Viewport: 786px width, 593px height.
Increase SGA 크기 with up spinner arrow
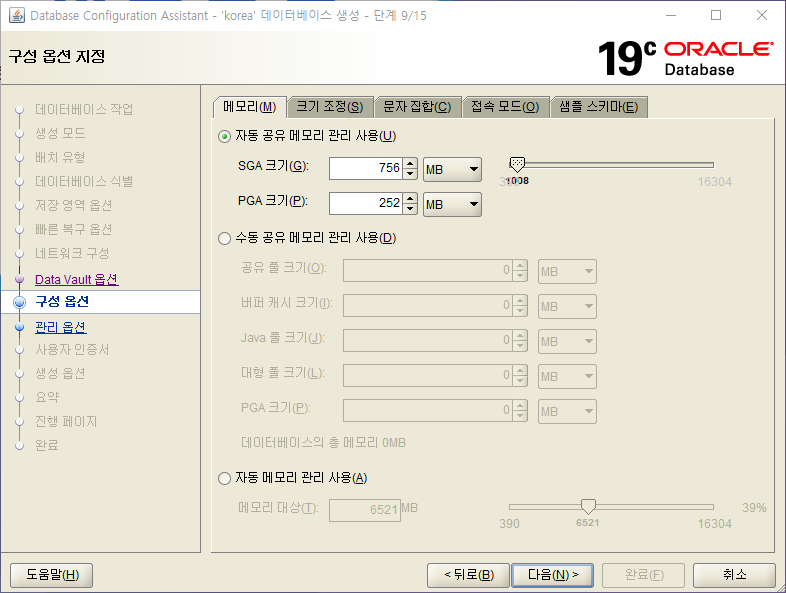[410, 163]
